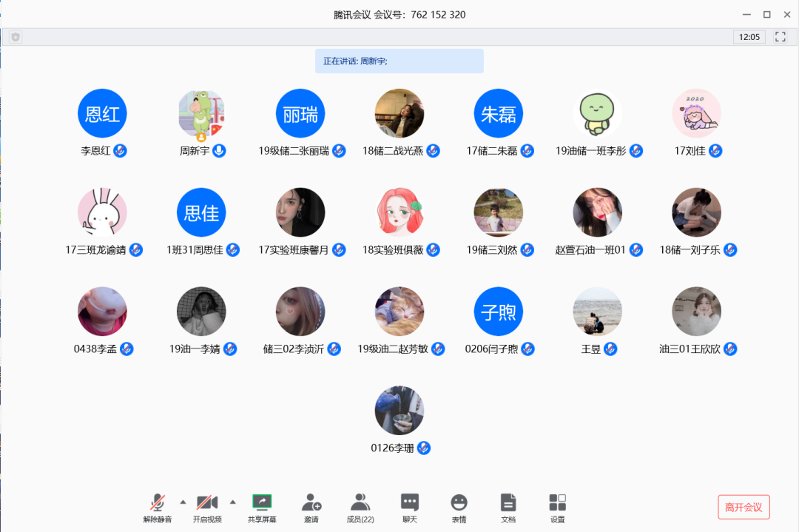The image size is (799, 532).
Task: Enter full screen mode via expand icon
Action: 780,37
